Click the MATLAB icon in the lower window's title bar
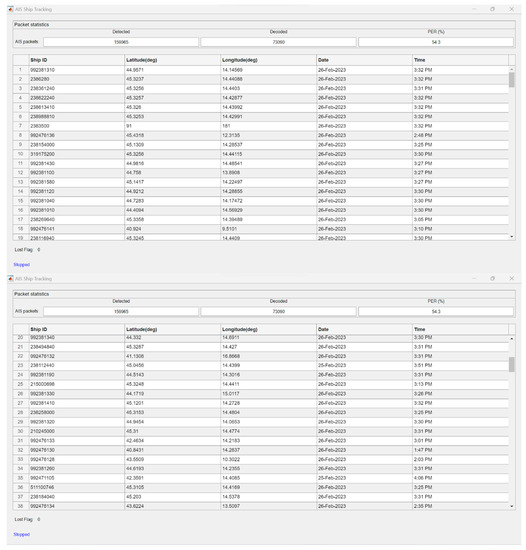This screenshot has width=526, height=550. pyautogui.click(x=11, y=279)
